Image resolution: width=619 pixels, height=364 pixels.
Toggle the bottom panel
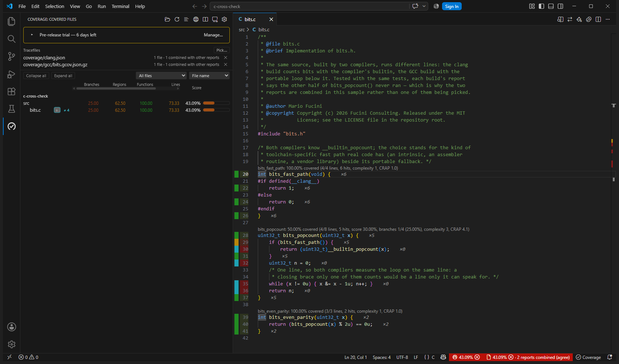(x=551, y=6)
